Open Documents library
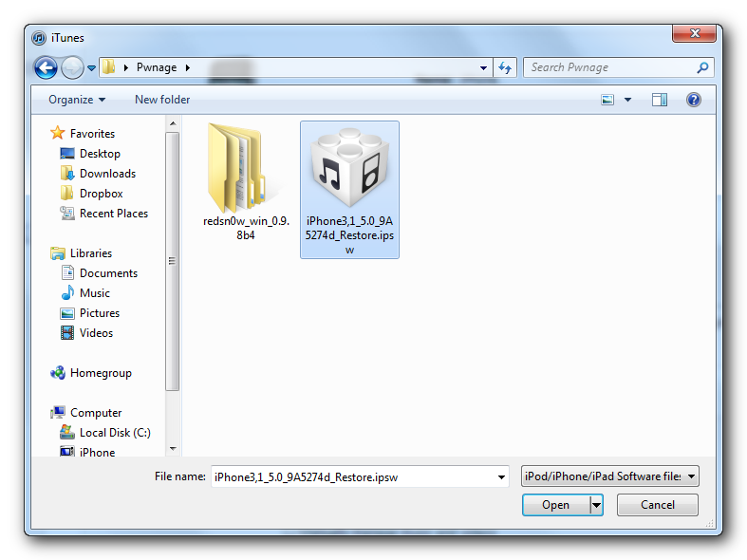 [x=99, y=272]
